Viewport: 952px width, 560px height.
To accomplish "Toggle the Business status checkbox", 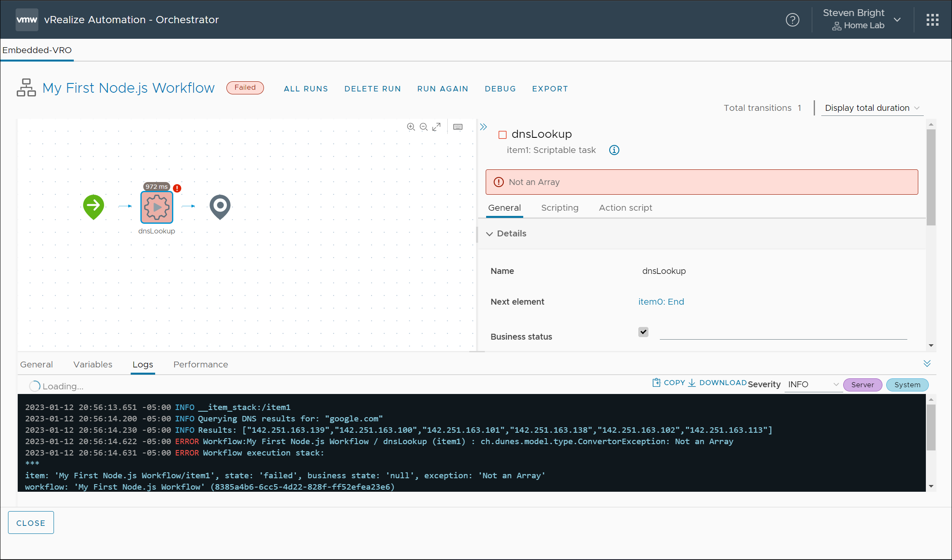I will click(643, 332).
